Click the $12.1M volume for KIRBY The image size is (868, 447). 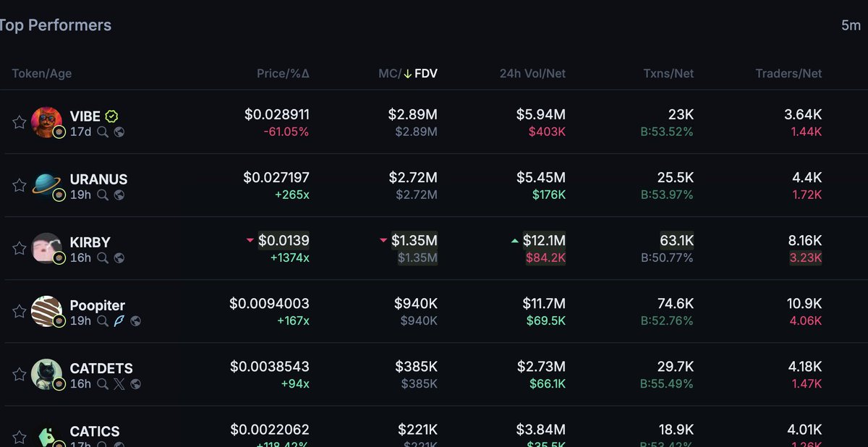click(544, 240)
